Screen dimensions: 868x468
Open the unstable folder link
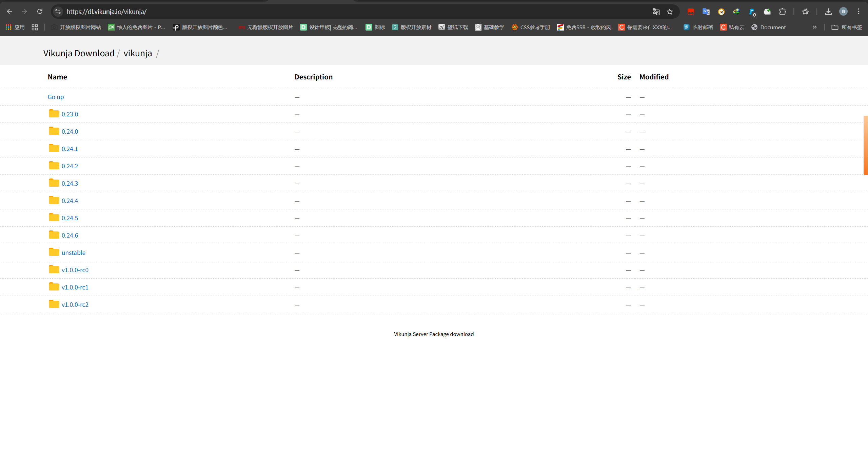(73, 252)
